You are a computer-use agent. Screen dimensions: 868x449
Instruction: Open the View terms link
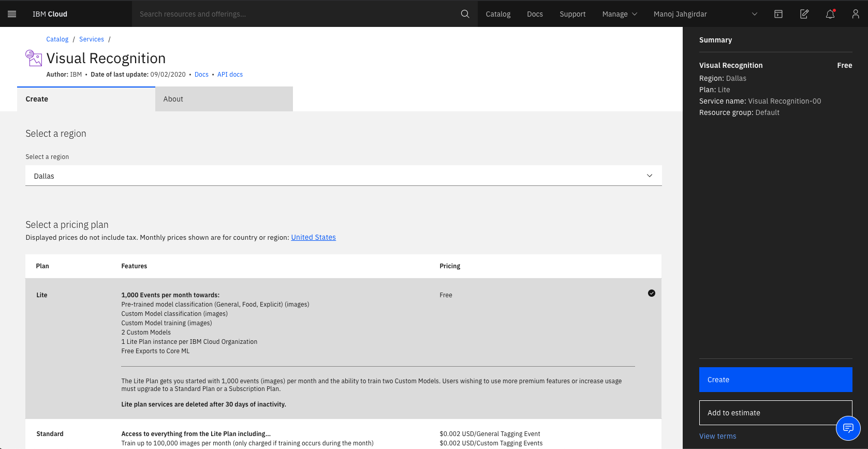pyautogui.click(x=717, y=436)
